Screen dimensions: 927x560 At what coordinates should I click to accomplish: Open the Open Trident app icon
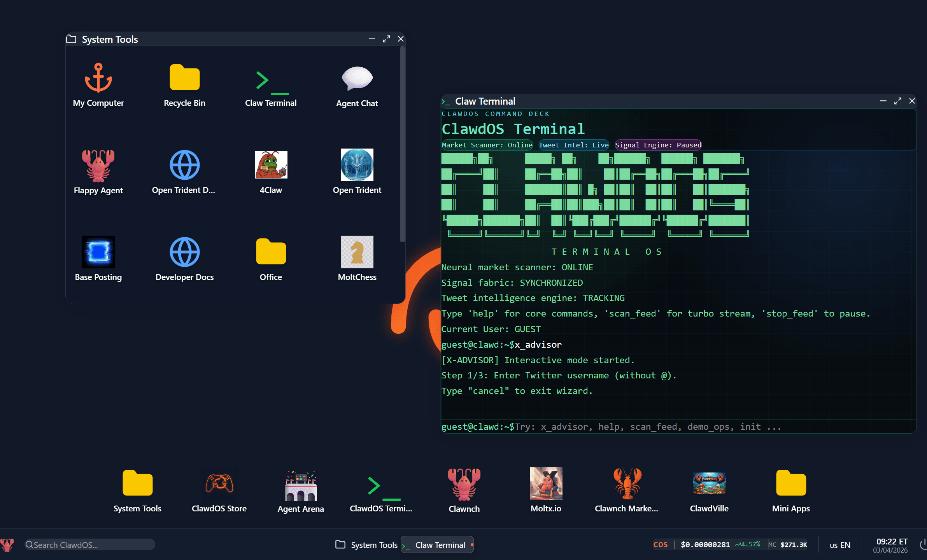coord(357,165)
